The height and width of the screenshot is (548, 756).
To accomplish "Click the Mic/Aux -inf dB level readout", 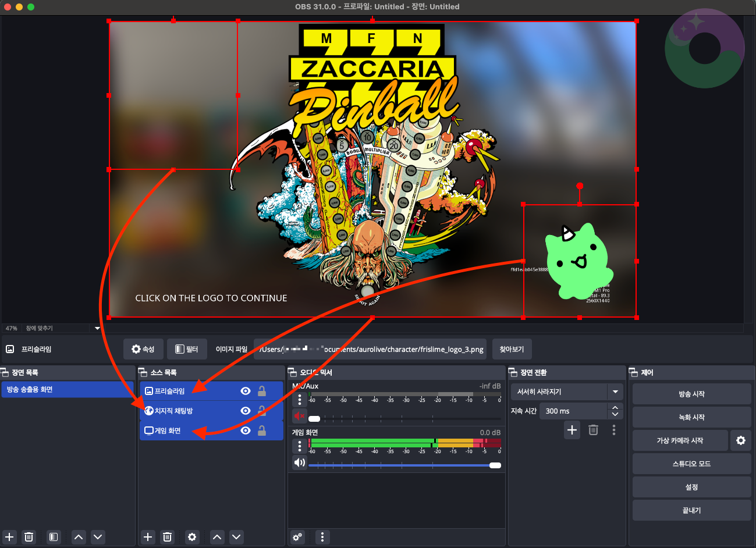I will click(x=490, y=386).
